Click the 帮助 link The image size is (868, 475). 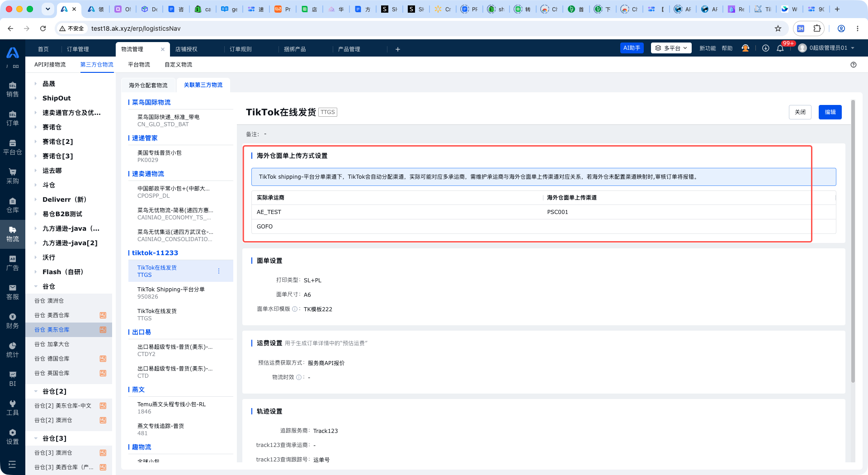click(727, 48)
